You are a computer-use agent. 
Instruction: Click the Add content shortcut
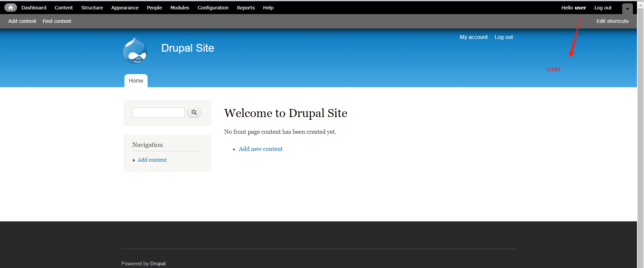[22, 21]
